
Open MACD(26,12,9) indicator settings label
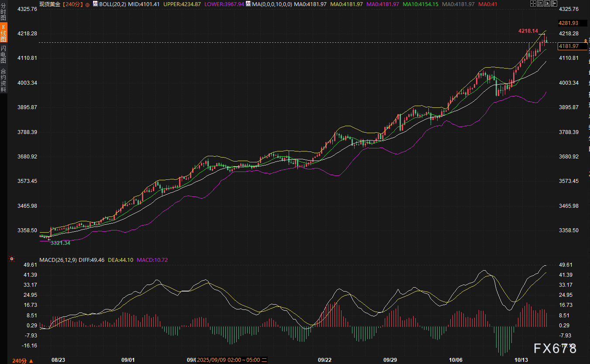click(58, 260)
